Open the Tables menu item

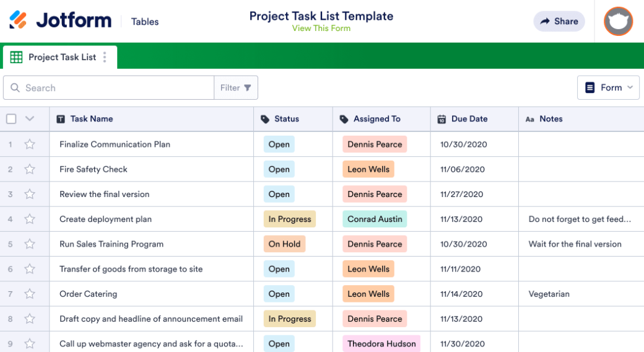coord(145,22)
